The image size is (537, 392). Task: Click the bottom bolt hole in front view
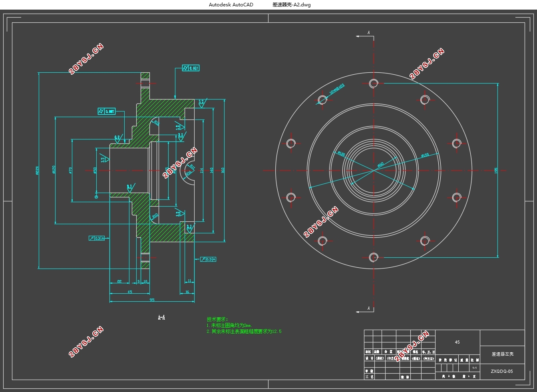(x=374, y=257)
